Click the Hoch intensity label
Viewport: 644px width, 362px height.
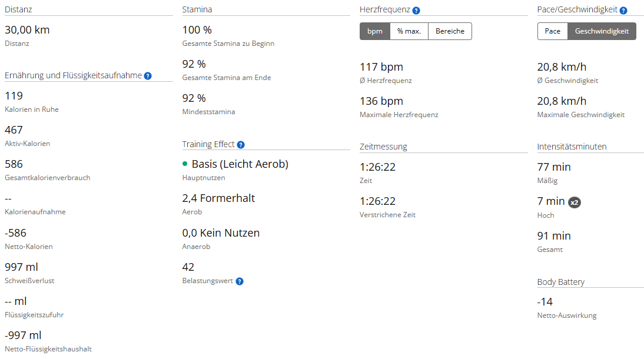pos(546,215)
